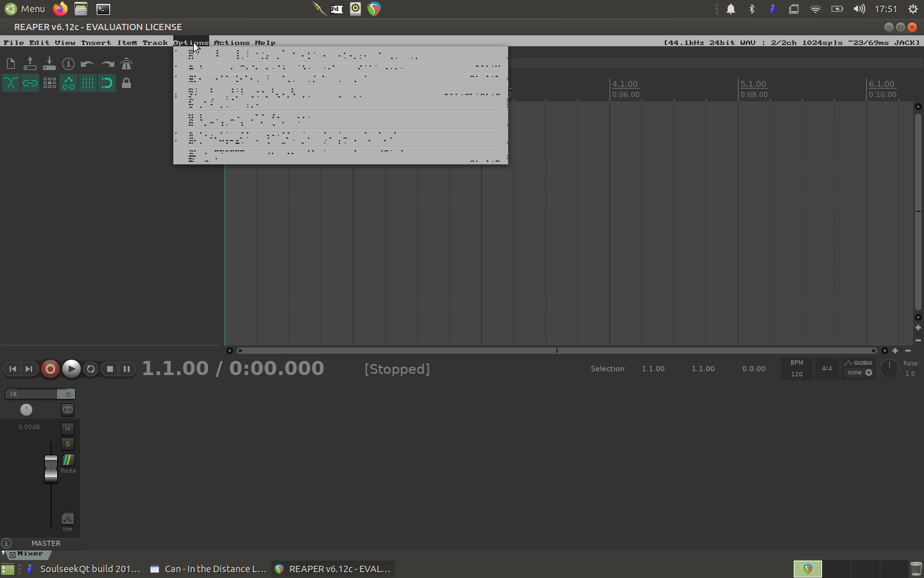This screenshot has width=924, height=578.
Task: Open the Track menu
Action: (x=155, y=42)
